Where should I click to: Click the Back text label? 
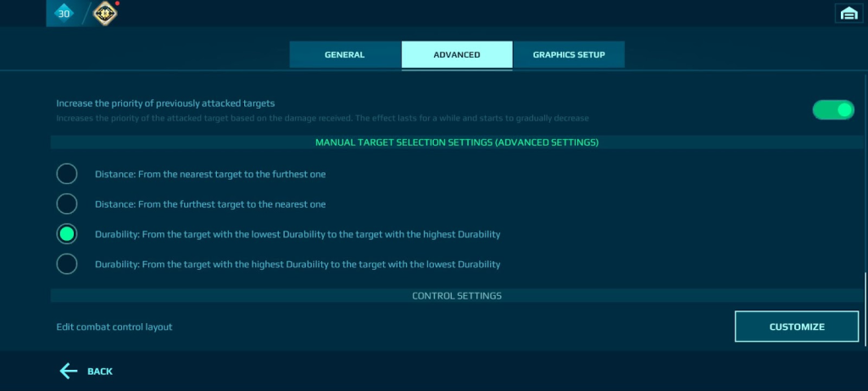(x=100, y=371)
